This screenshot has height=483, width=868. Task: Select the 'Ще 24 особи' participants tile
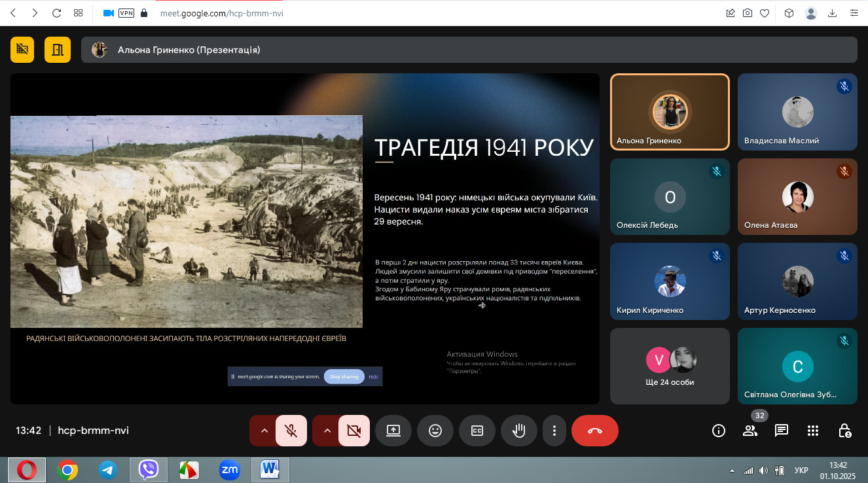point(669,366)
